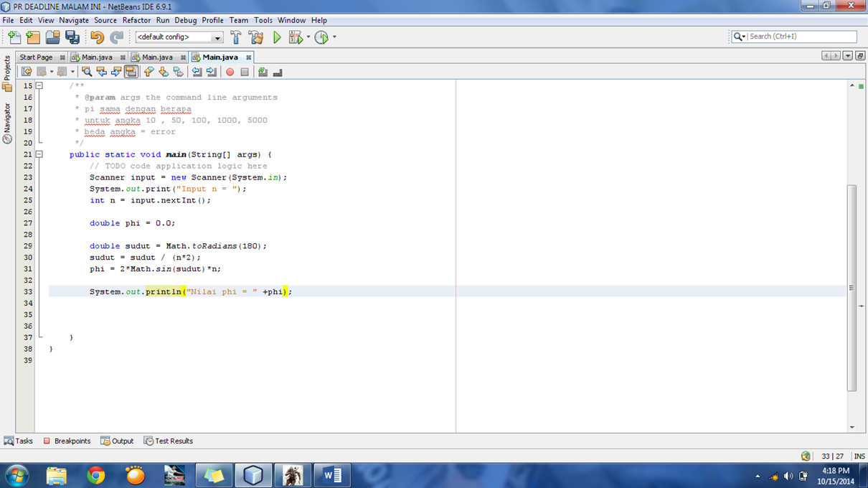
Task: Click the update notification icon in status bar
Action: pyautogui.click(x=806, y=456)
